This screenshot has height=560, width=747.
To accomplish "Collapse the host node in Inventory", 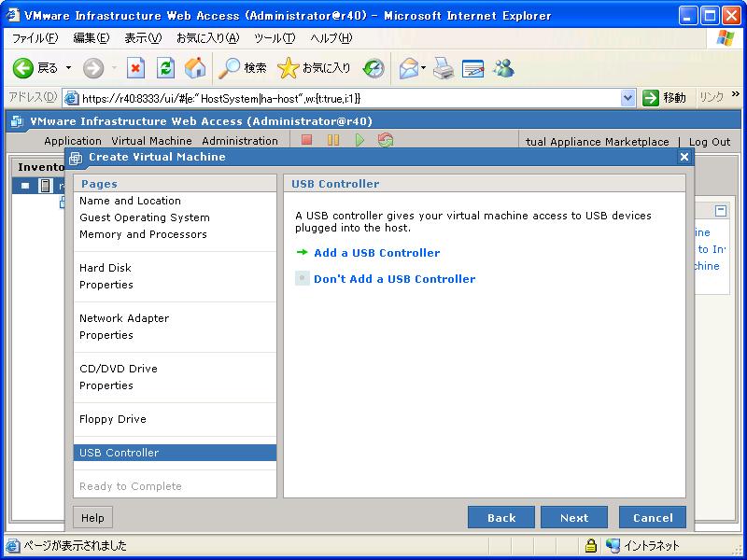I will (x=25, y=186).
